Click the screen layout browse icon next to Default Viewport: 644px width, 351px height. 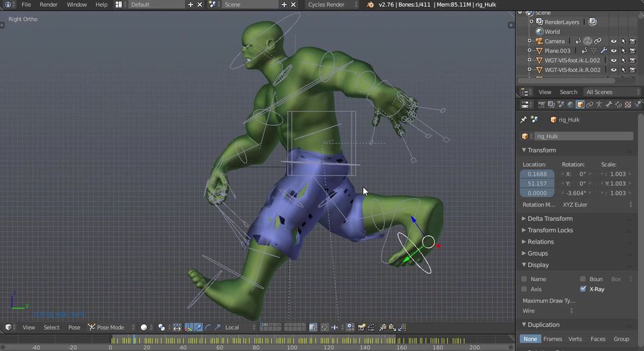pyautogui.click(x=119, y=5)
